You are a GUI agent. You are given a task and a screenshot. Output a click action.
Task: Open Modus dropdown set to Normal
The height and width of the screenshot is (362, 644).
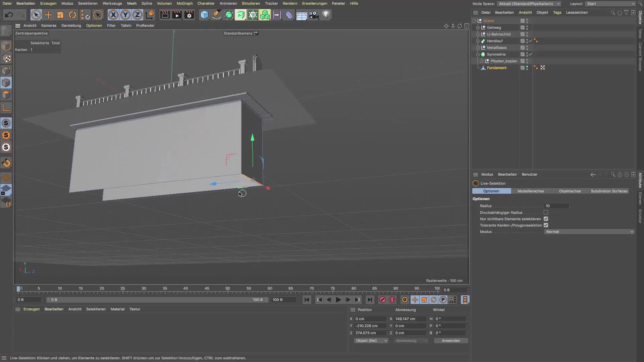click(x=589, y=232)
